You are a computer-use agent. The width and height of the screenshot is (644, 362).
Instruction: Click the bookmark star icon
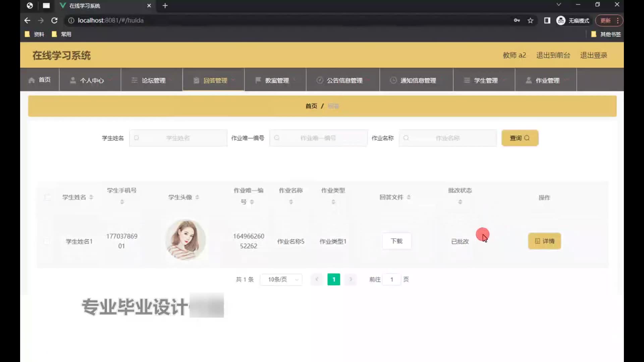pyautogui.click(x=530, y=20)
